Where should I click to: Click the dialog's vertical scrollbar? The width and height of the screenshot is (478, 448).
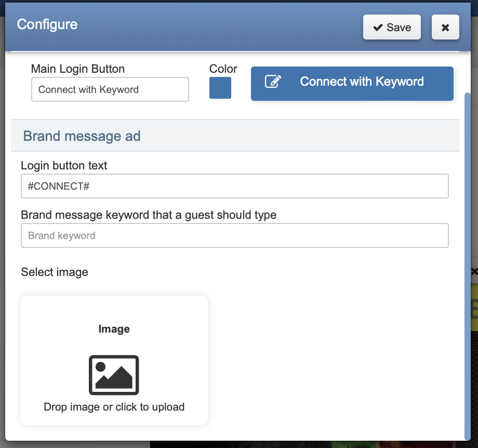467,260
